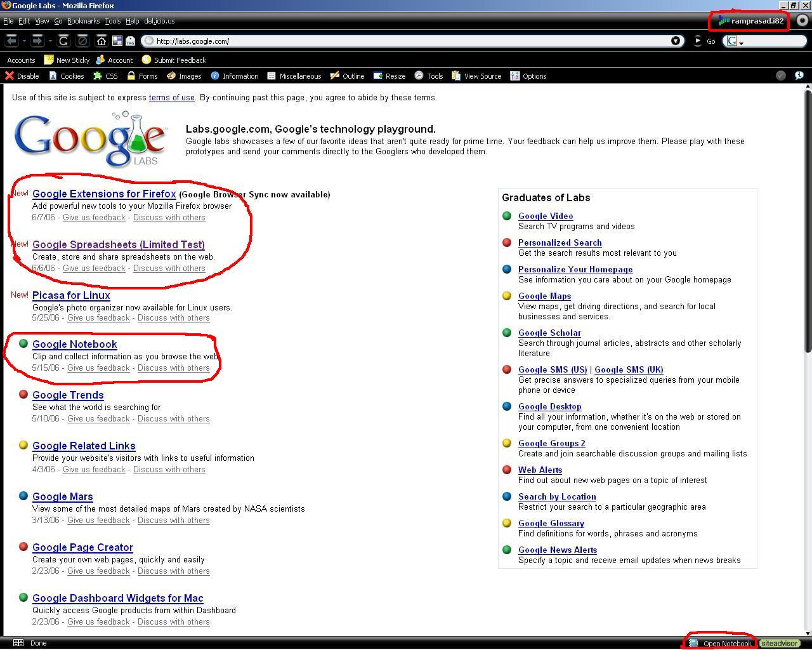Open the Disable developer menu
The height and width of the screenshot is (650, 812).
22,76
